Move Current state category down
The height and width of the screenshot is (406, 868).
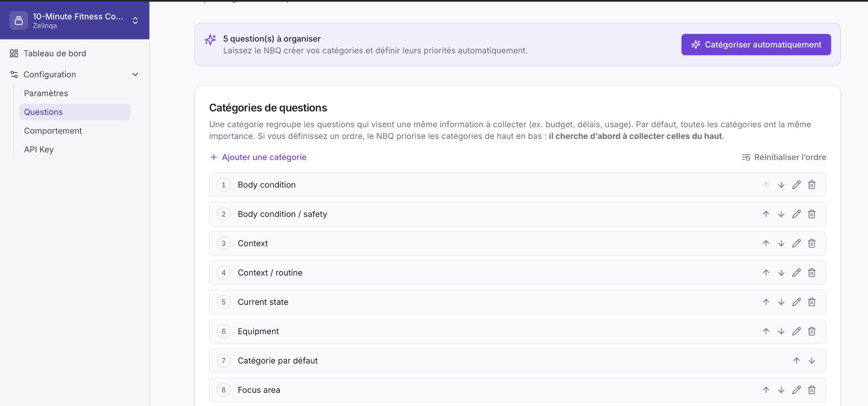tap(781, 302)
